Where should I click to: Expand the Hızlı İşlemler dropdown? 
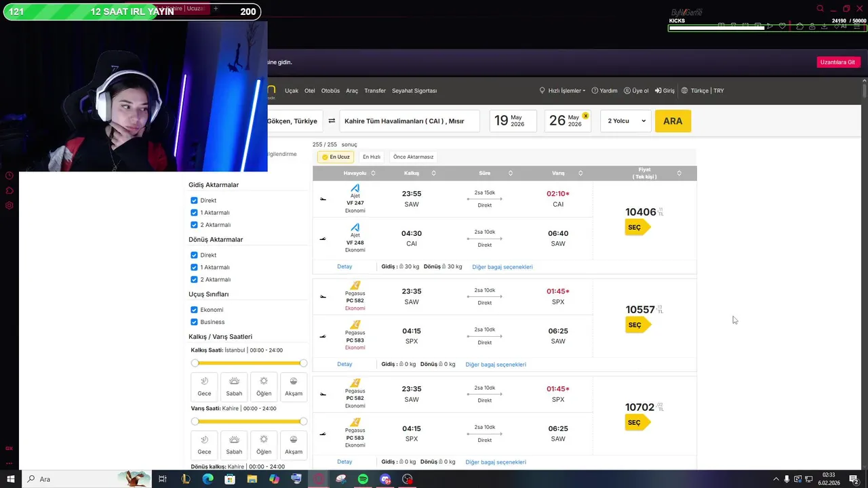click(563, 90)
